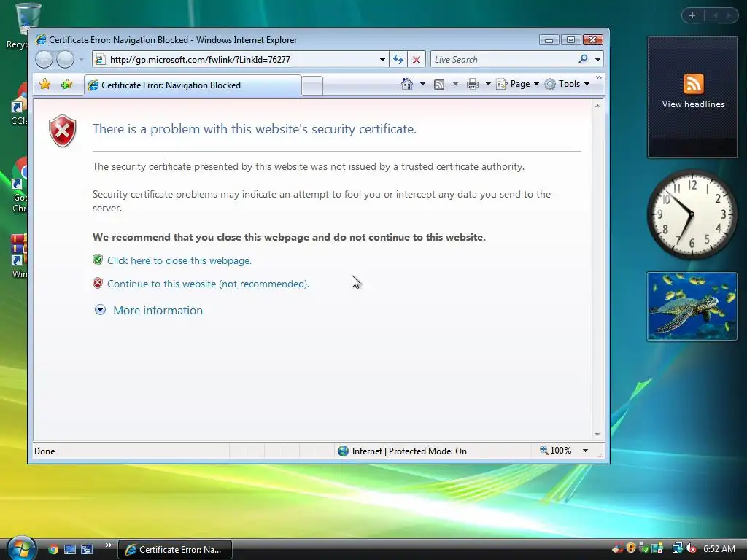
Task: Click the Stop (red X) button
Action: click(417, 60)
